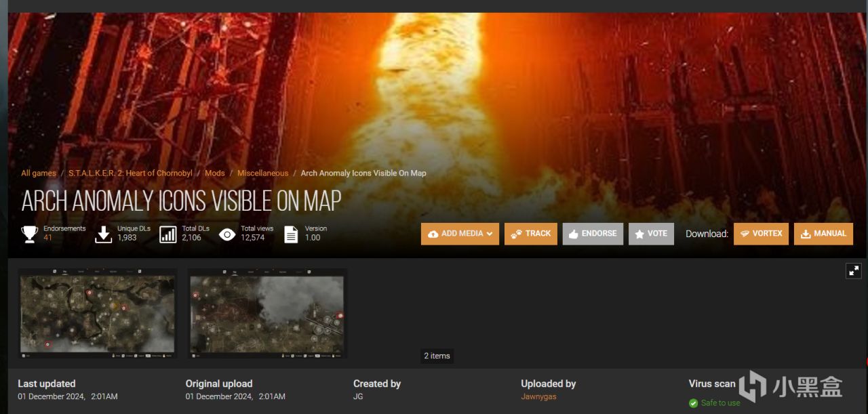Click the green Safe to use checkmark icon
868x414 pixels.
(693, 403)
